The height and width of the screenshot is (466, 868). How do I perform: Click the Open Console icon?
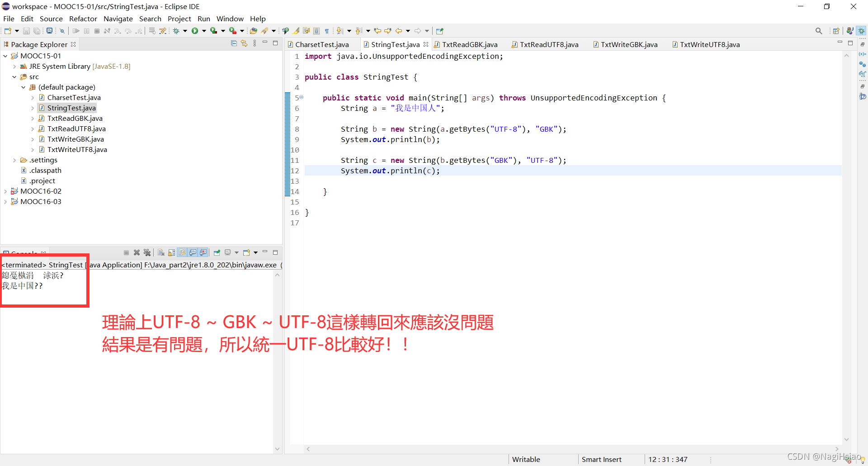[246, 252]
